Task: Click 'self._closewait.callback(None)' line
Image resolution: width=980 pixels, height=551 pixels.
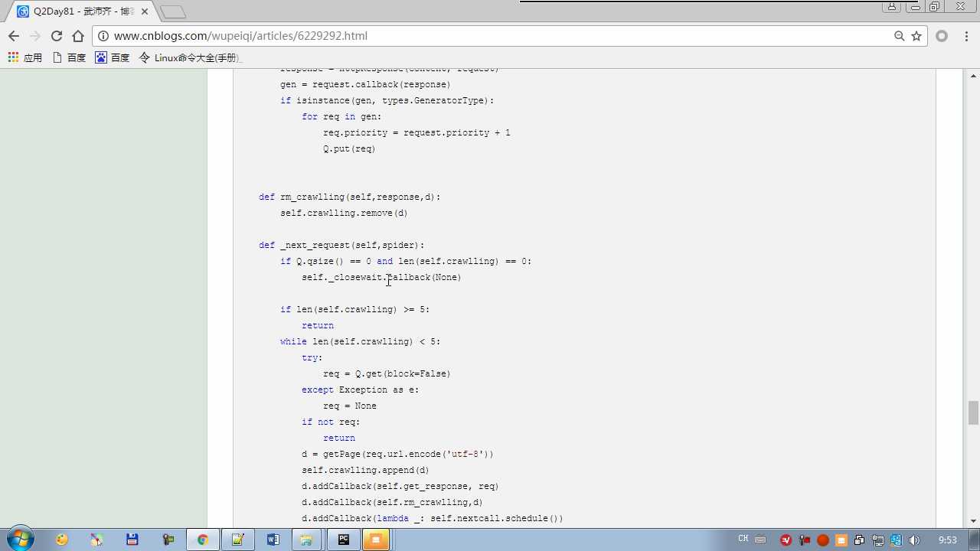Action: 381,278
